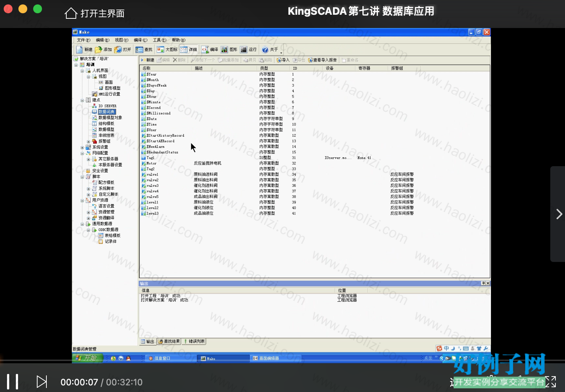Screen dimensions: 565x392
Task: Select 安全设置 tree node
Action: 100,171
